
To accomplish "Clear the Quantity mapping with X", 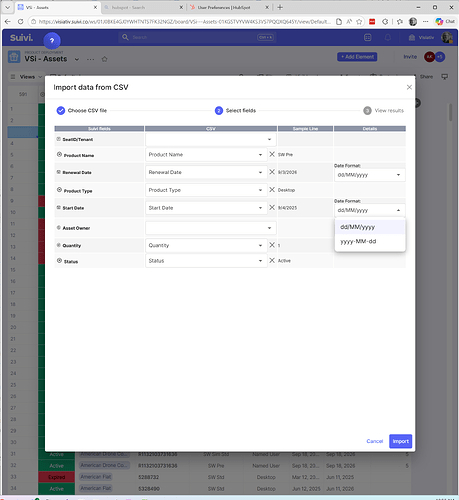I will (272, 245).
